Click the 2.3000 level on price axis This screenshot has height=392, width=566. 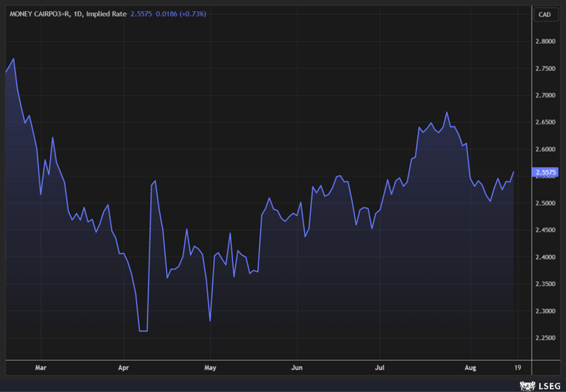545,311
